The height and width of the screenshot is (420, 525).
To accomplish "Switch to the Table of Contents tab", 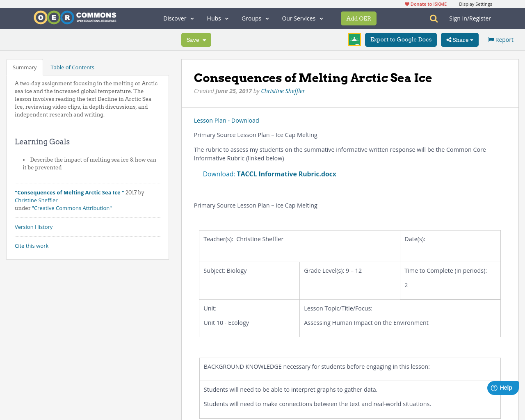I will (72, 66).
